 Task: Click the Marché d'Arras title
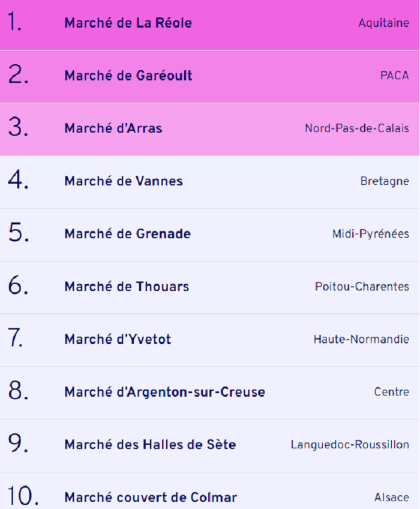113,128
